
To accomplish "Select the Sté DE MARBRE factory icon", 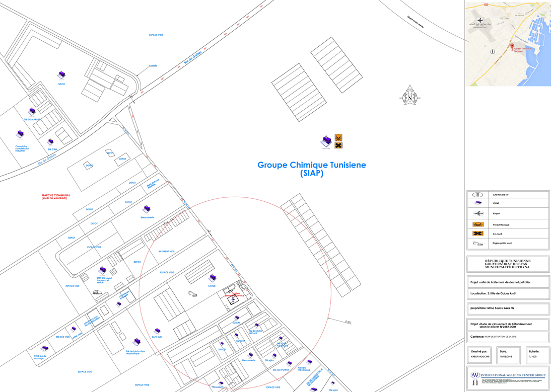I will [x=32, y=112].
